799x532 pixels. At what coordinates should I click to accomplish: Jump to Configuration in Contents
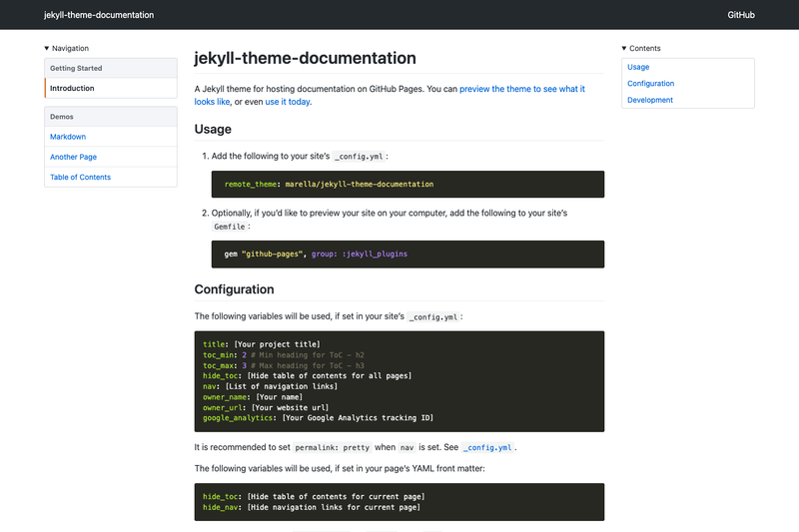coord(651,84)
